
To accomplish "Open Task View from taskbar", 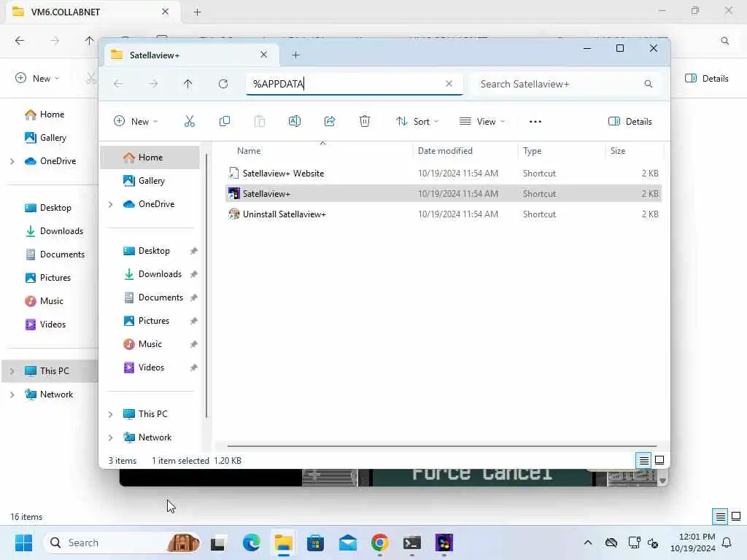I will pyautogui.click(x=218, y=542).
